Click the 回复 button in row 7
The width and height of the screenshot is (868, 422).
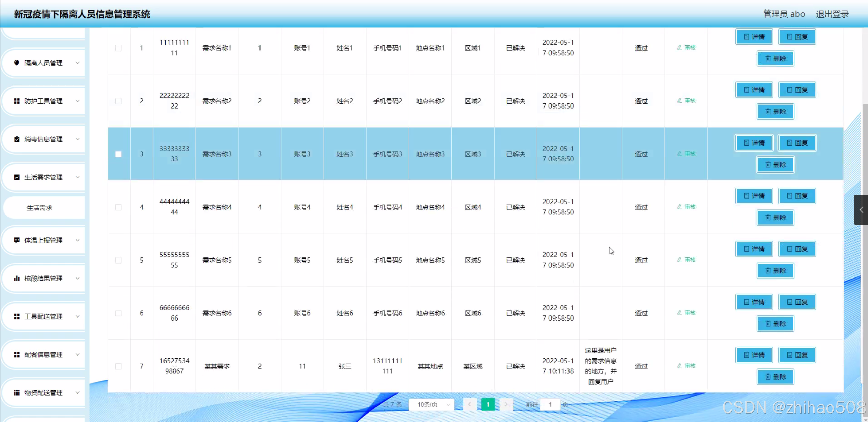pos(797,355)
